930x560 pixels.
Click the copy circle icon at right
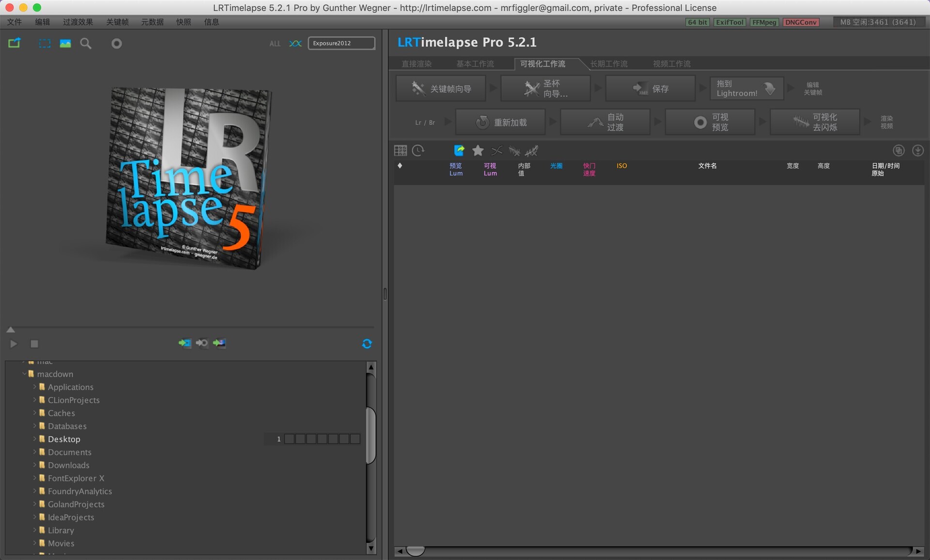click(899, 151)
